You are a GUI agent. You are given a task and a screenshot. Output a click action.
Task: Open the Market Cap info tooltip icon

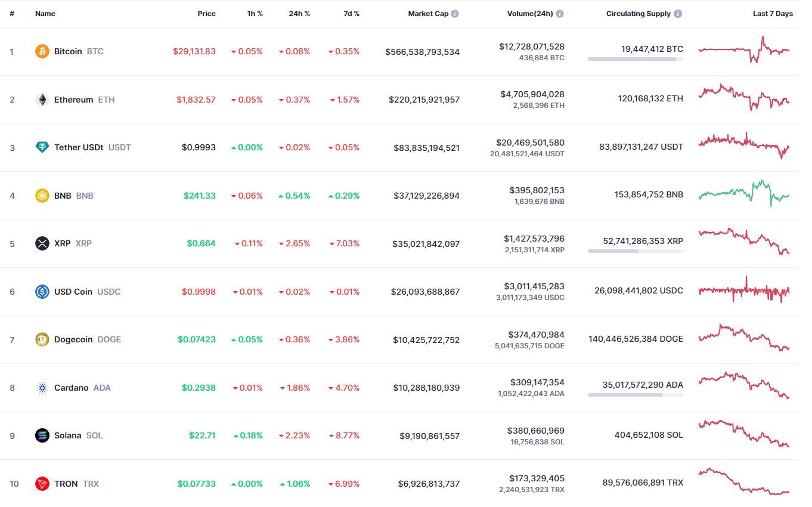coord(455,14)
